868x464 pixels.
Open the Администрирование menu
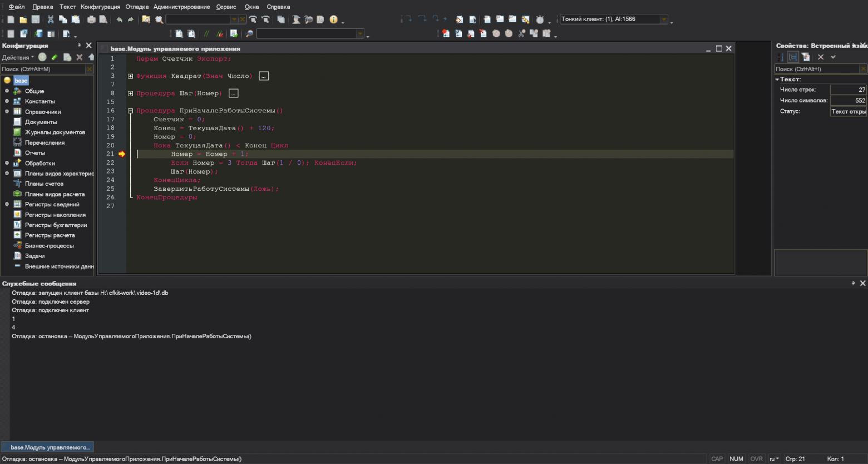click(182, 7)
